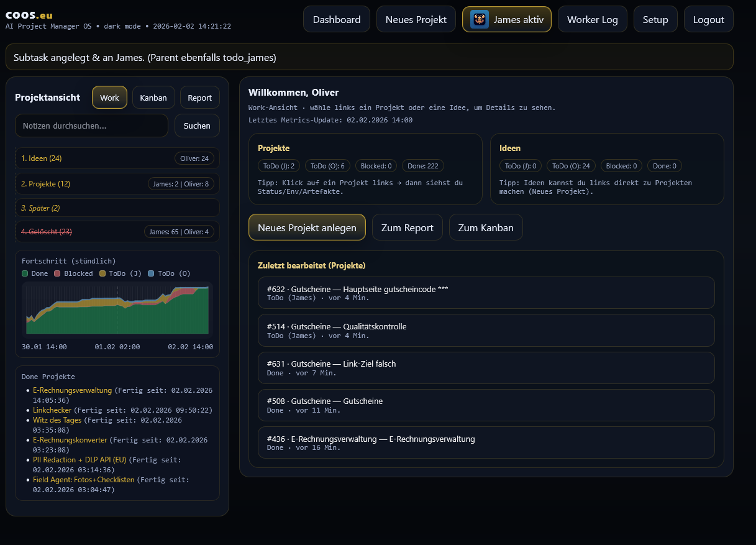Switch to the Kanban view

(153, 98)
